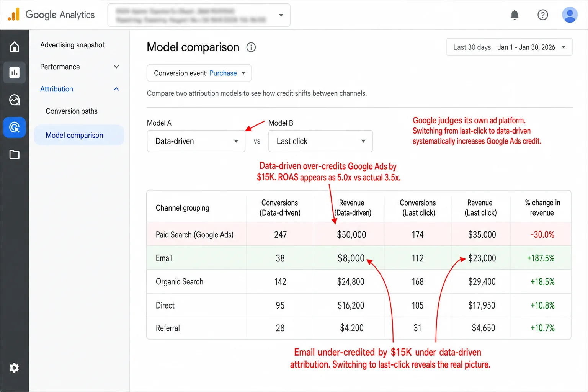Viewport: 588px width, 392px height.
Task: Select Email row label
Action: [x=164, y=258]
